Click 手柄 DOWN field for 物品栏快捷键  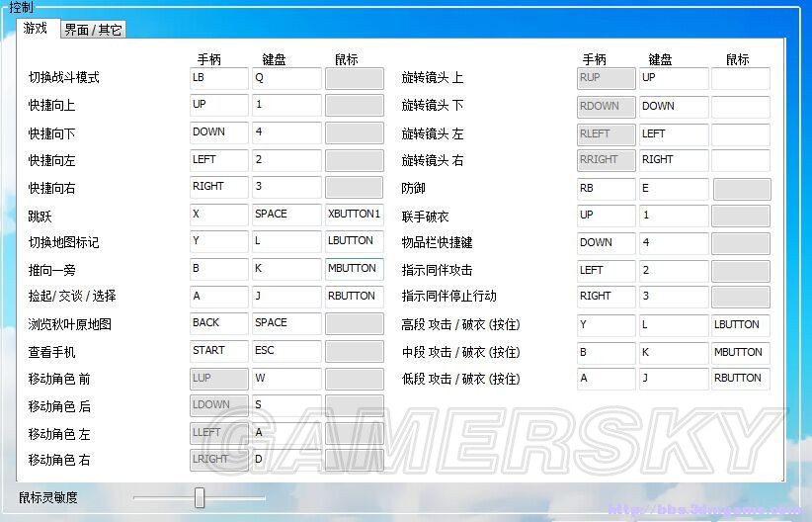click(x=607, y=243)
